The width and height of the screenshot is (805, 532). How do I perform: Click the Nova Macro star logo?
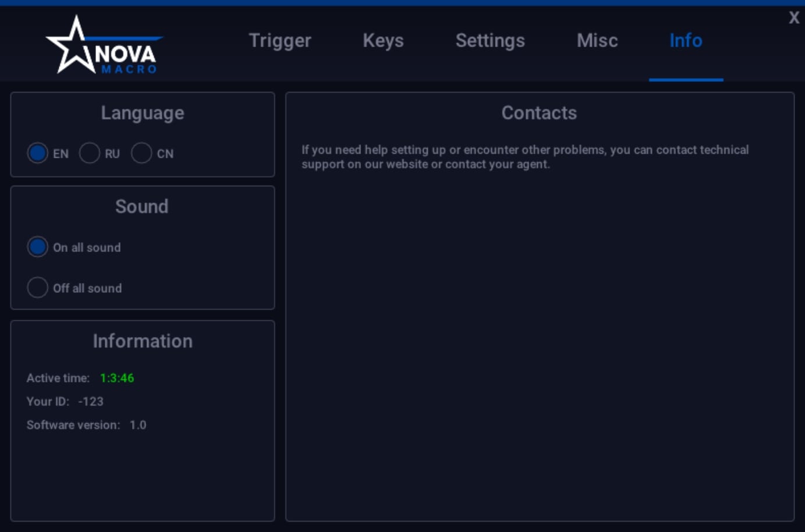click(102, 47)
